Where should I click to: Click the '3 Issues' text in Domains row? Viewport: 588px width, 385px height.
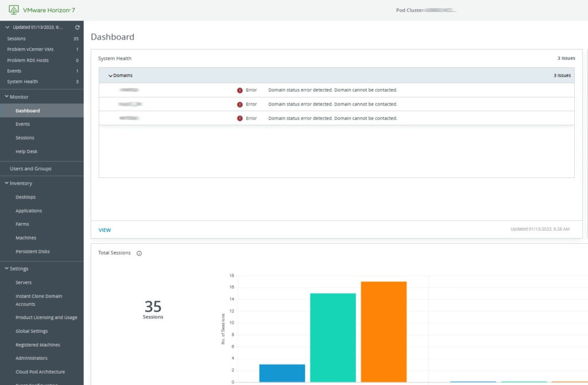coord(562,76)
